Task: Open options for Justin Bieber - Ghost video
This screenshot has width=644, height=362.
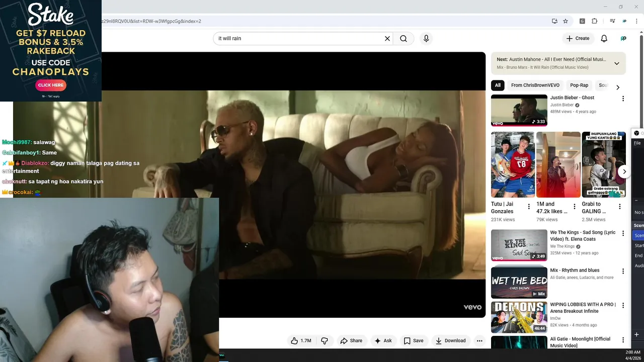Action: point(623,99)
